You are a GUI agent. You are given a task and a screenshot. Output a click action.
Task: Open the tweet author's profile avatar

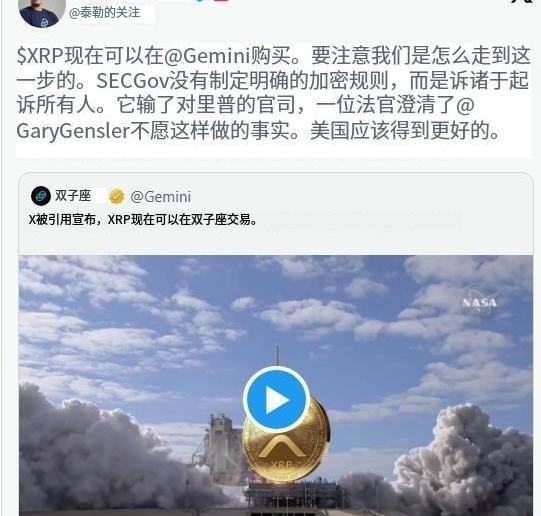tap(42, 13)
